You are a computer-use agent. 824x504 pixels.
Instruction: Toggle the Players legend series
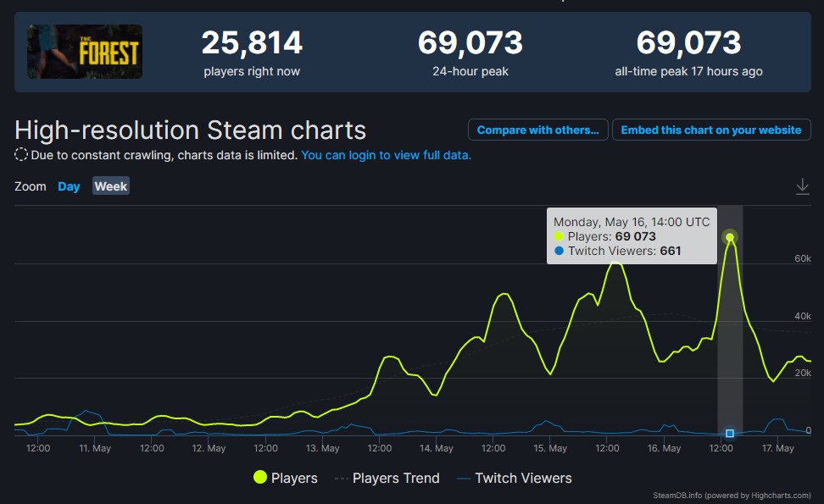coord(286,478)
